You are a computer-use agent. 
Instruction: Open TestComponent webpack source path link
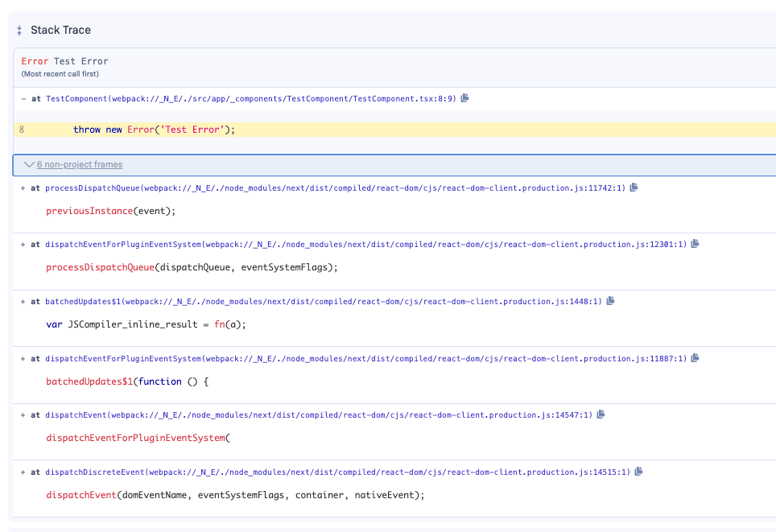(x=251, y=98)
